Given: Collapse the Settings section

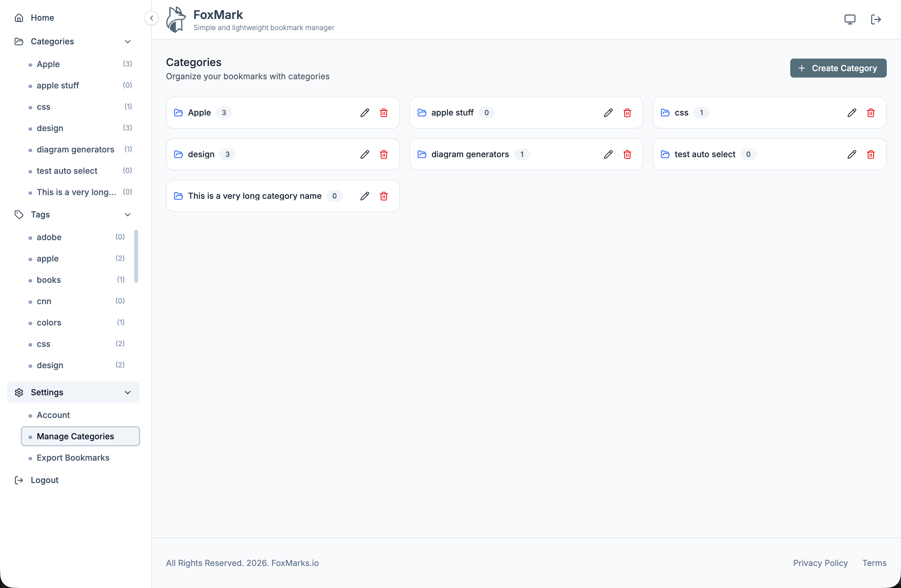Looking at the screenshot, I should 128,392.
